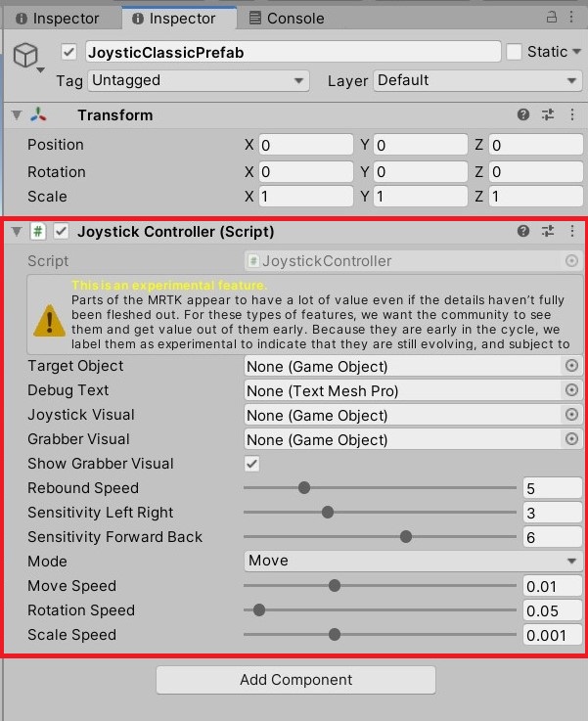Screen dimensions: 588x721
Task: Click the GameObject cube icon
Action: click(x=25, y=55)
